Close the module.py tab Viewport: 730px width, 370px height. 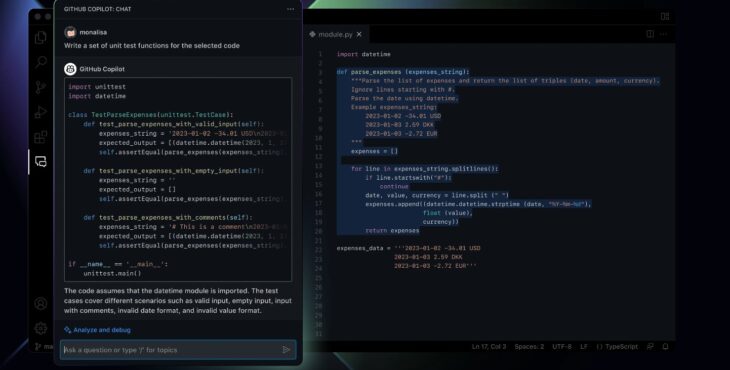(x=359, y=34)
